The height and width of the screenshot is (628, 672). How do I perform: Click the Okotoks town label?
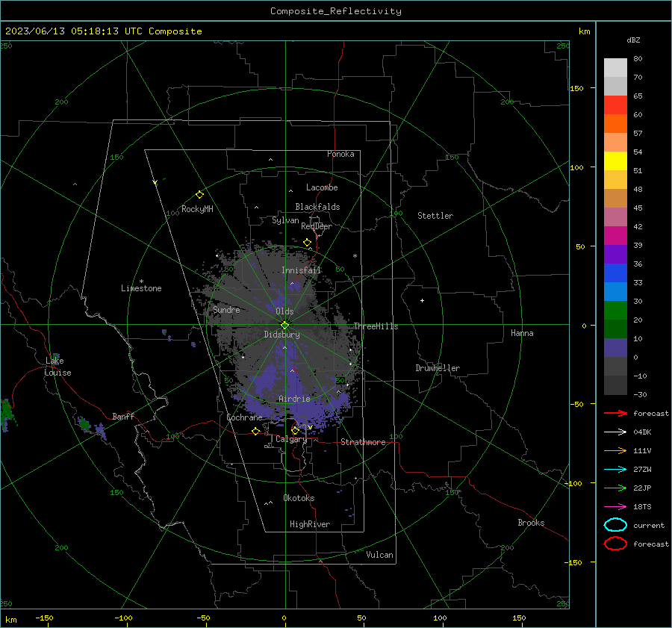pos(298,498)
